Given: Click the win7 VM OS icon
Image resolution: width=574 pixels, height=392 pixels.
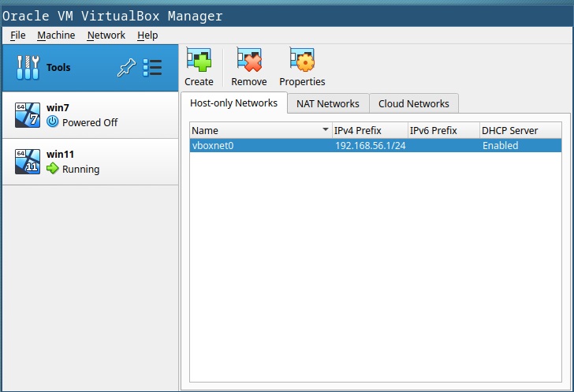Looking at the screenshot, I should [28, 115].
